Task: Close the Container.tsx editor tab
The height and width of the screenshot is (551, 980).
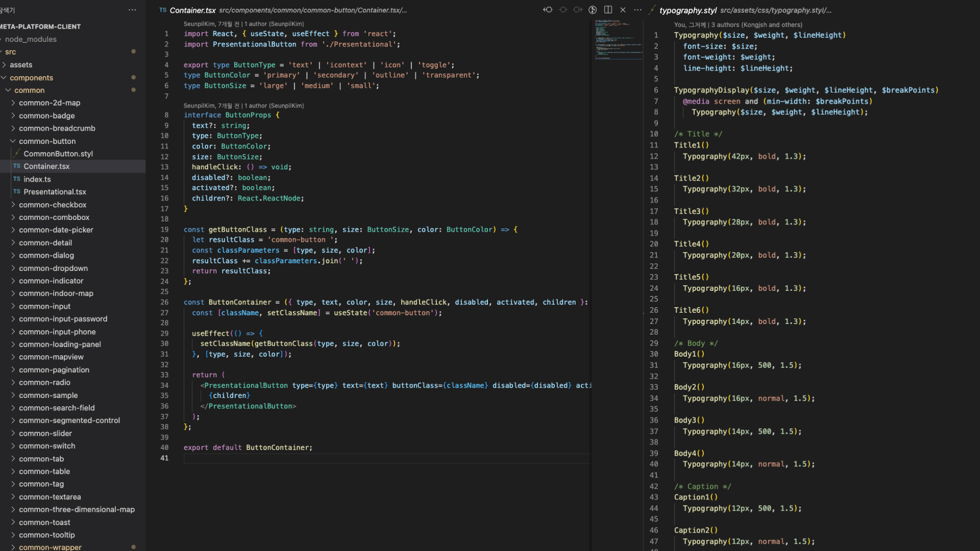Action: 623,10
